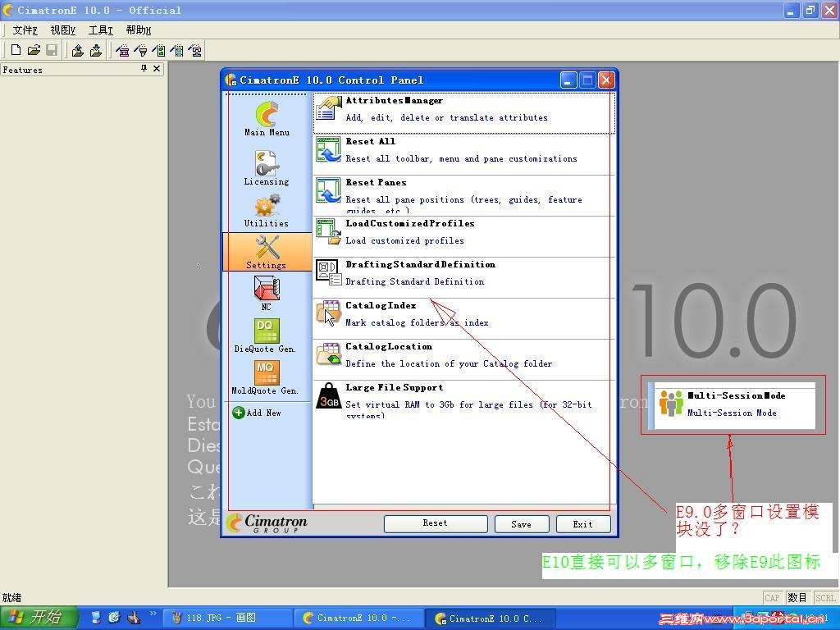The width and height of the screenshot is (840, 630).
Task: Open the 视图 menu
Action: point(62,30)
